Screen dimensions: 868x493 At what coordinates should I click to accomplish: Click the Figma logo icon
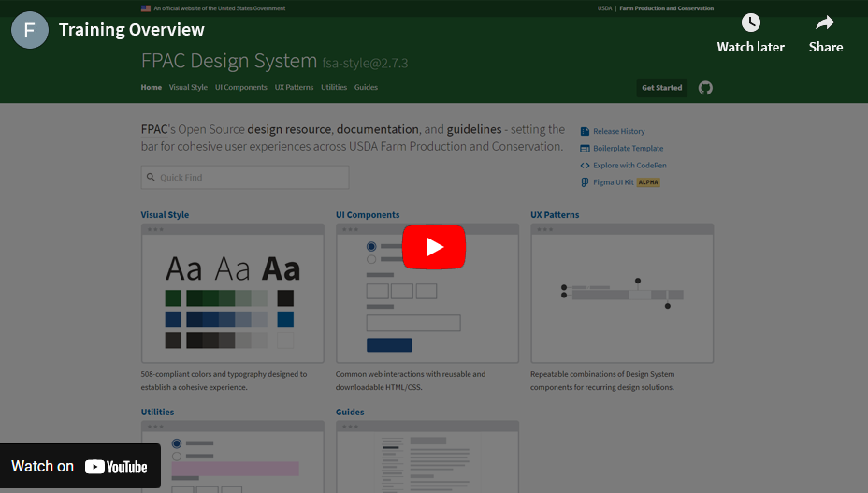tap(585, 182)
